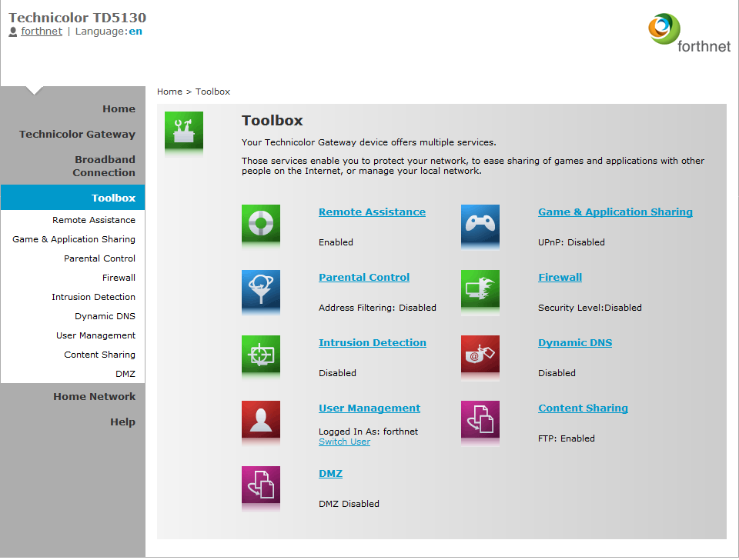Click the forthnet logo at top right

pos(689,33)
